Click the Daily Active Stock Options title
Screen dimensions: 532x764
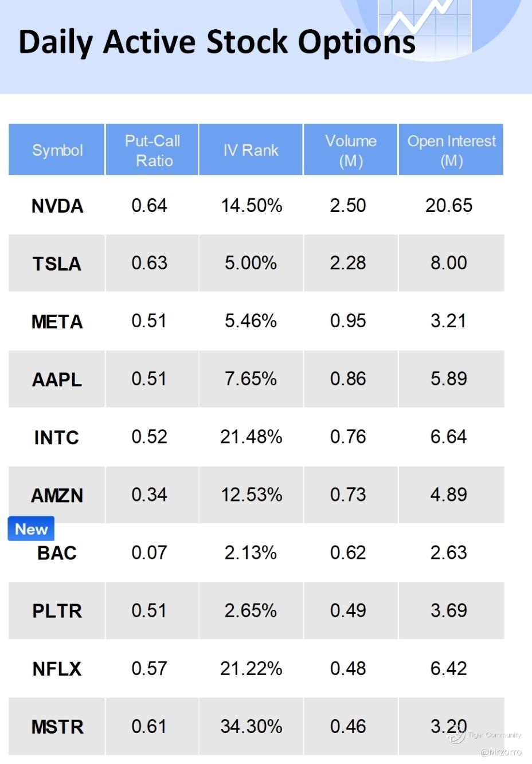[217, 42]
